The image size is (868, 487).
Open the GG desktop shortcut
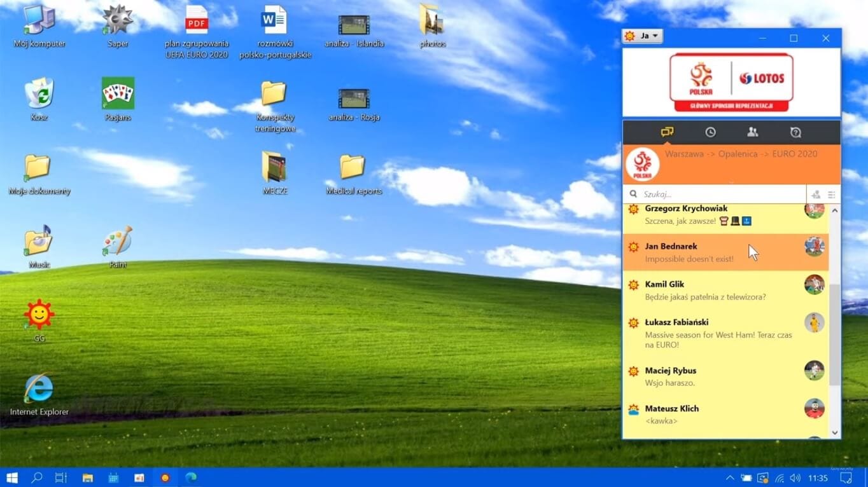(x=39, y=316)
